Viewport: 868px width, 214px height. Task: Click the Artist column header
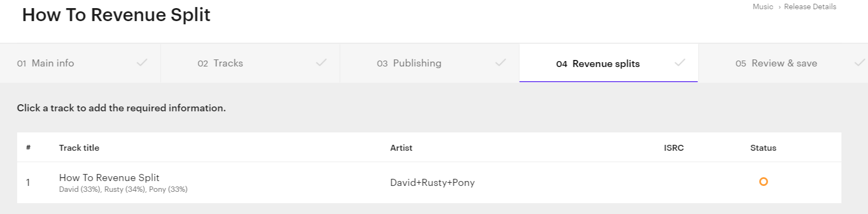(x=401, y=148)
